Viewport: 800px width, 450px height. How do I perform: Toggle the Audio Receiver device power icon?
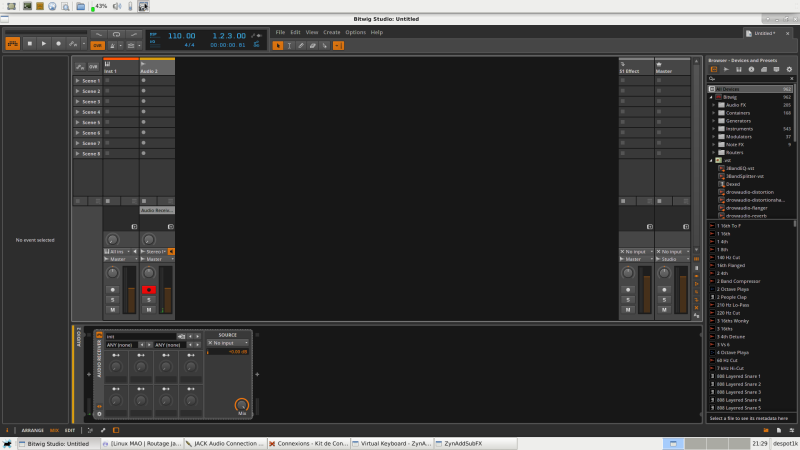(99, 335)
